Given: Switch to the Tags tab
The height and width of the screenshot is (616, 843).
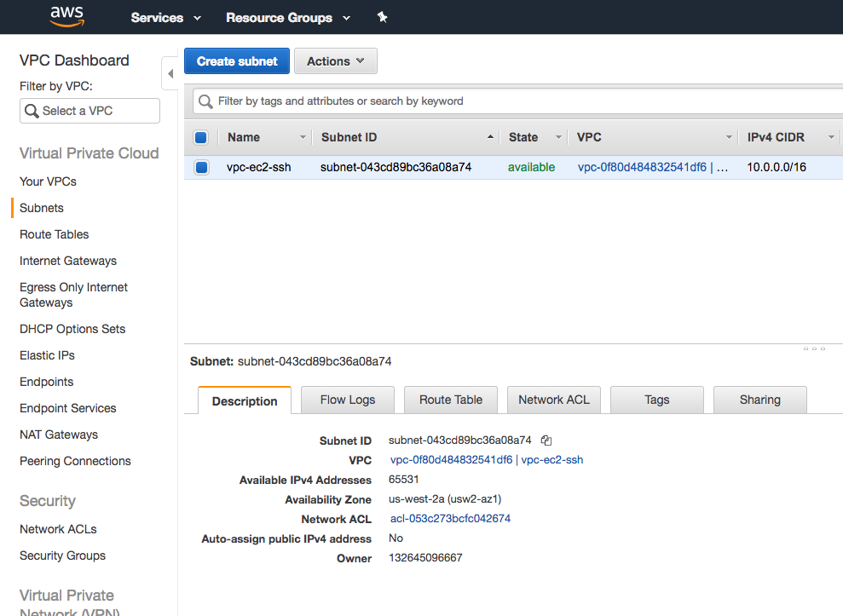Looking at the screenshot, I should coord(657,400).
